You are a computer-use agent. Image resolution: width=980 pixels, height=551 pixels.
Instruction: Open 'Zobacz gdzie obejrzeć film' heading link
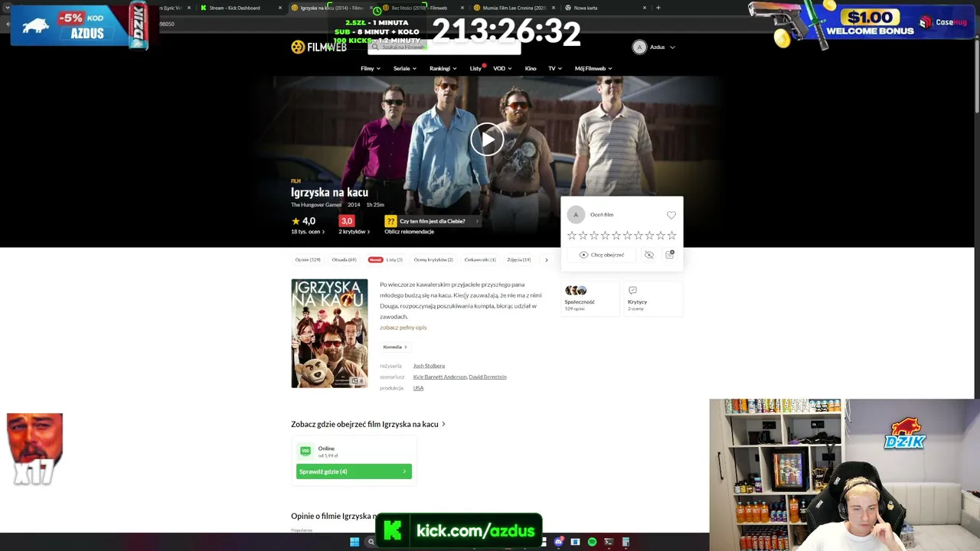click(367, 424)
